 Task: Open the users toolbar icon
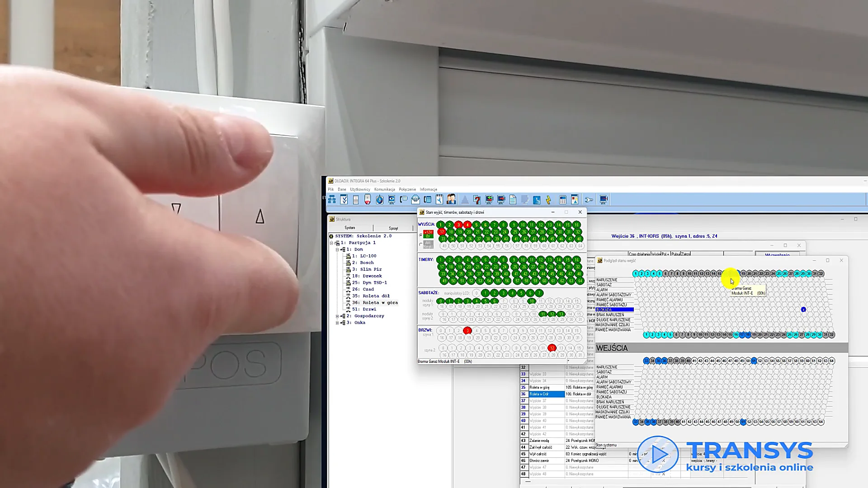pyautogui.click(x=451, y=200)
